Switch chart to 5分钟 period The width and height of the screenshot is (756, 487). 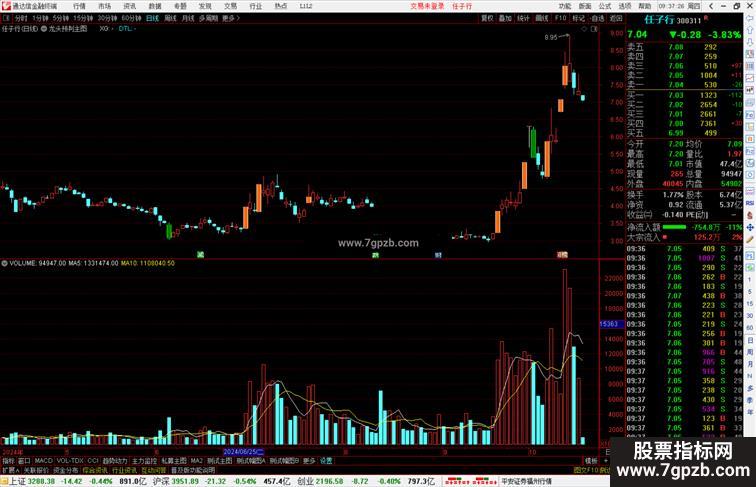pos(61,18)
